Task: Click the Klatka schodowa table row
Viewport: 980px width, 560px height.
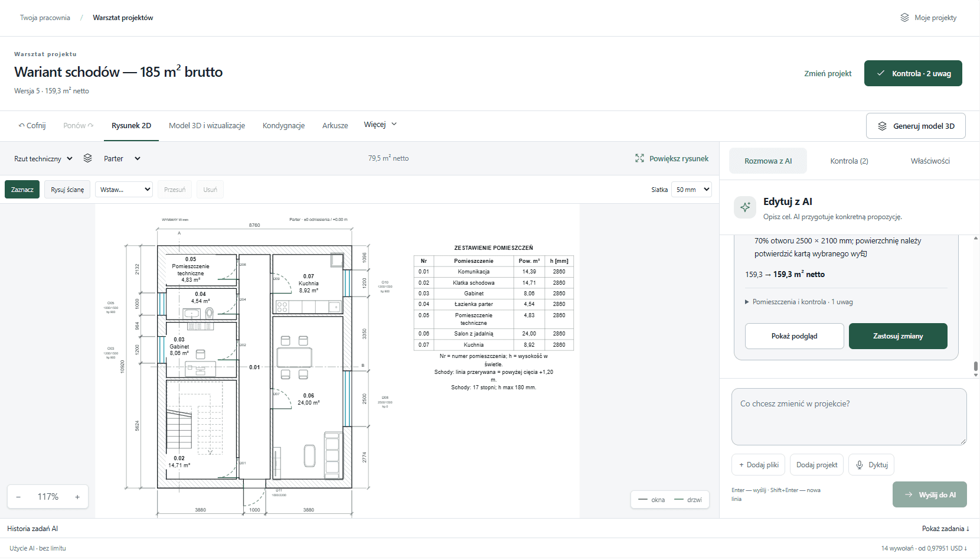Action: point(494,283)
